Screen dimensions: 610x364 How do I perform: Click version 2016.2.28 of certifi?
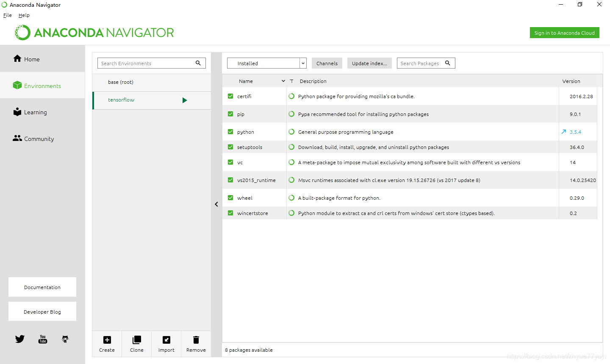click(581, 97)
